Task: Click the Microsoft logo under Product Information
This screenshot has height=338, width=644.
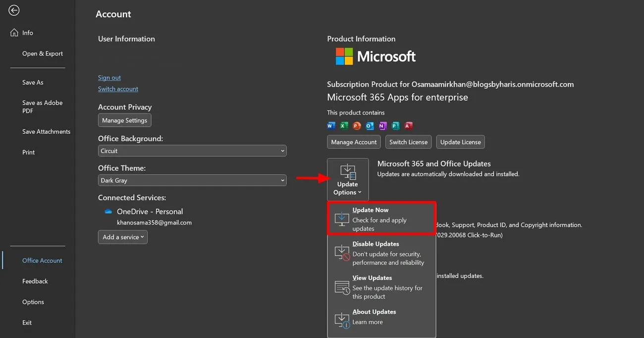Action: point(344,56)
